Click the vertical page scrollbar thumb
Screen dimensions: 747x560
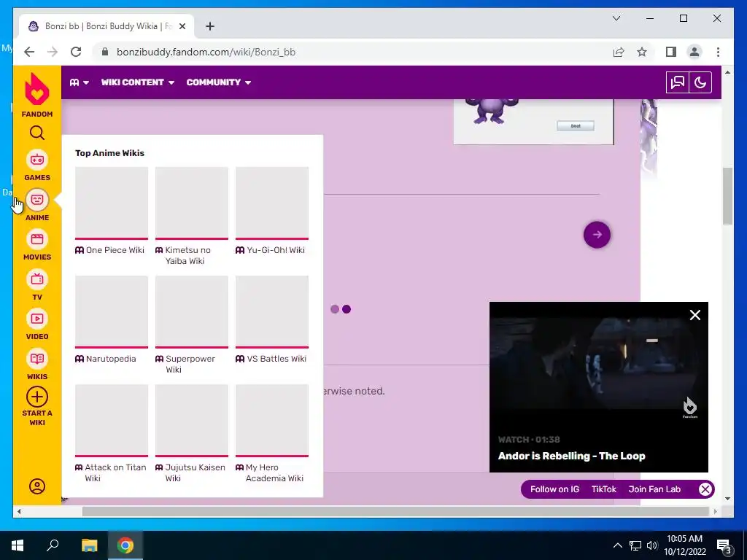[x=727, y=196]
